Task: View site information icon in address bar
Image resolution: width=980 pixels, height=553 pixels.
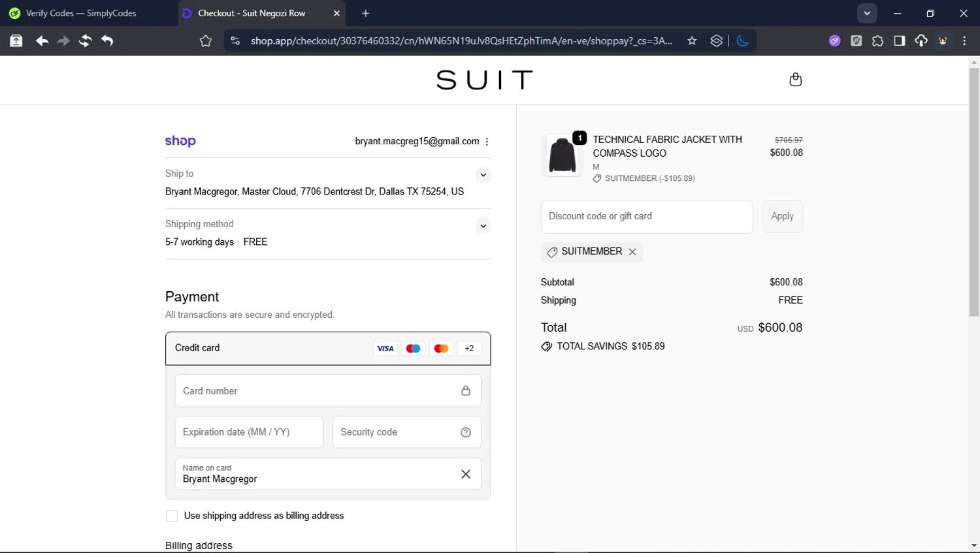Action: (x=235, y=41)
